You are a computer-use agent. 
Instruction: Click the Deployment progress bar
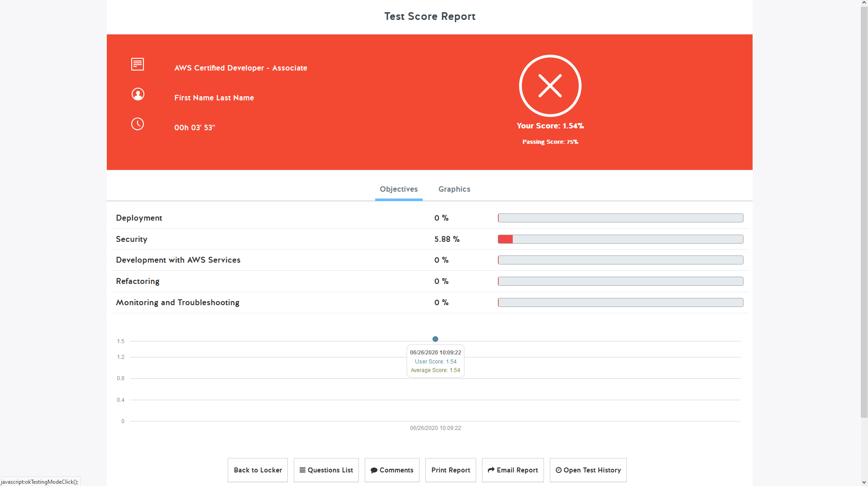[x=620, y=218]
